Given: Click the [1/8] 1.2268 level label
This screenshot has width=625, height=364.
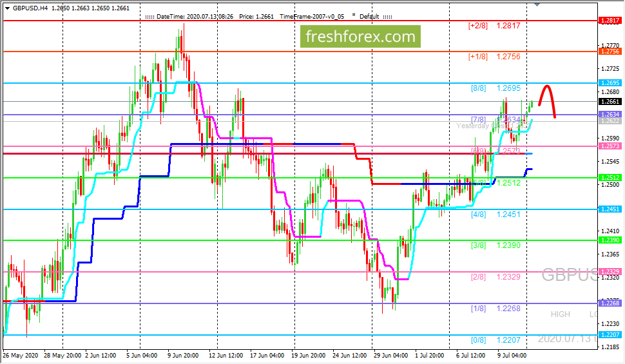Looking at the screenshot, I should pyautogui.click(x=496, y=308).
